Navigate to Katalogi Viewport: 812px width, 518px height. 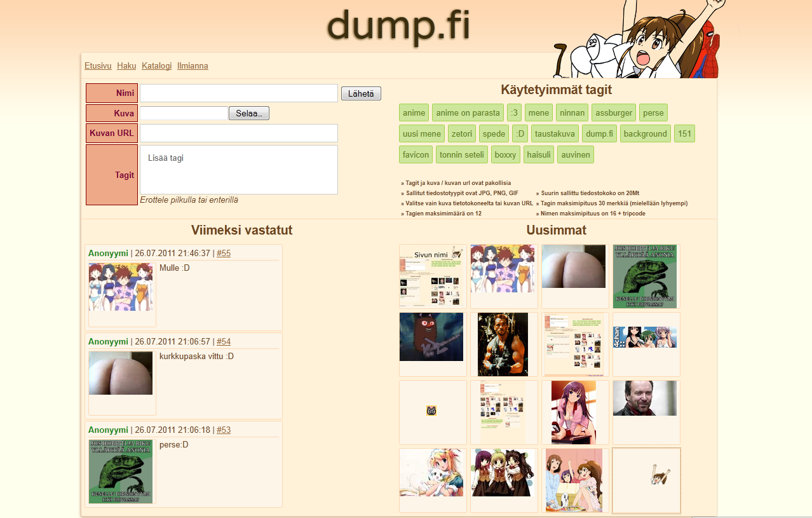[x=156, y=66]
